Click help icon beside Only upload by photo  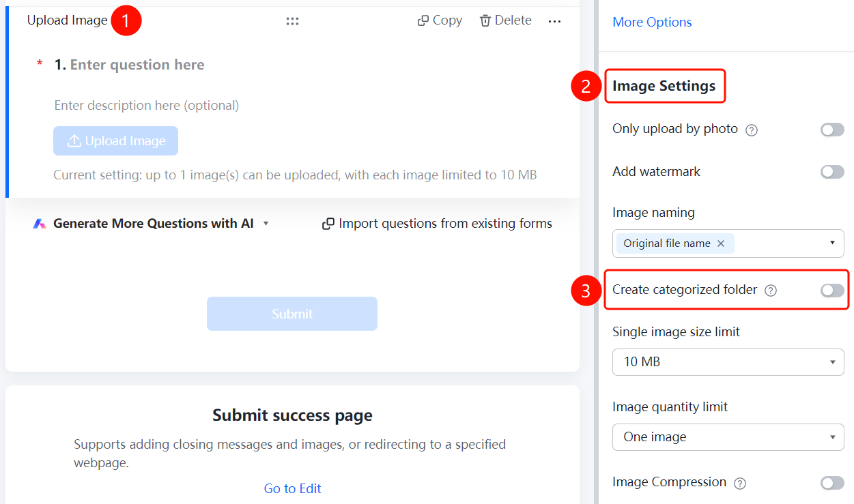pyautogui.click(x=752, y=130)
